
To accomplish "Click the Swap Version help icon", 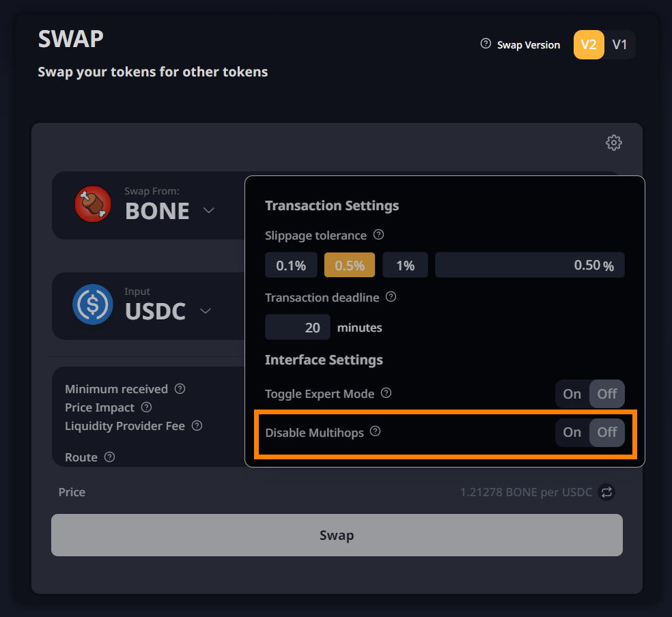I will click(x=486, y=44).
